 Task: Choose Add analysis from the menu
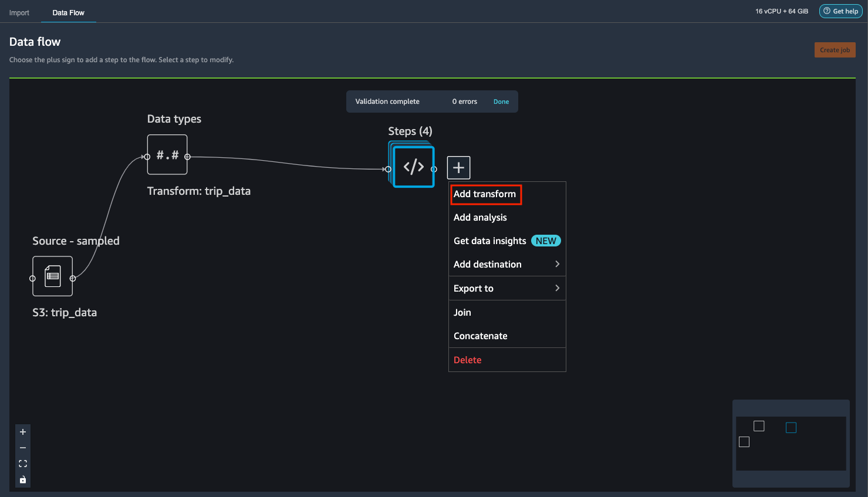pos(507,217)
